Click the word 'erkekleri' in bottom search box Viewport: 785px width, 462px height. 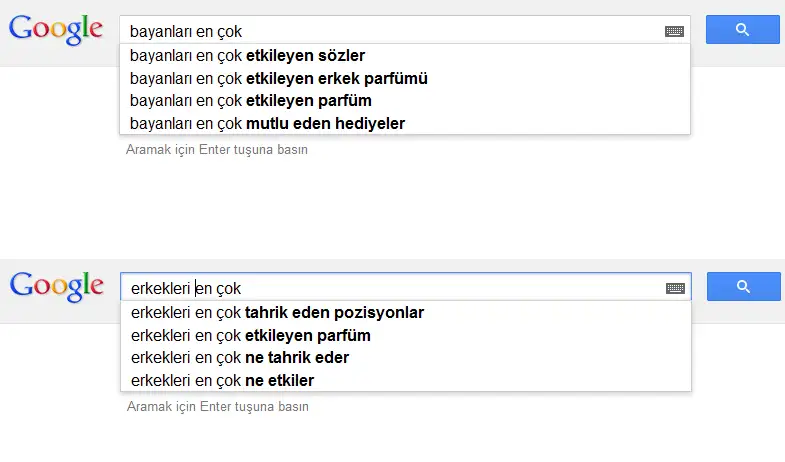tap(160, 288)
